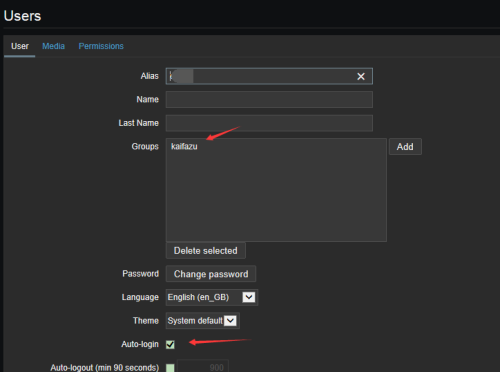Open the Theme dropdown
The image size is (500, 372).
[202, 321]
